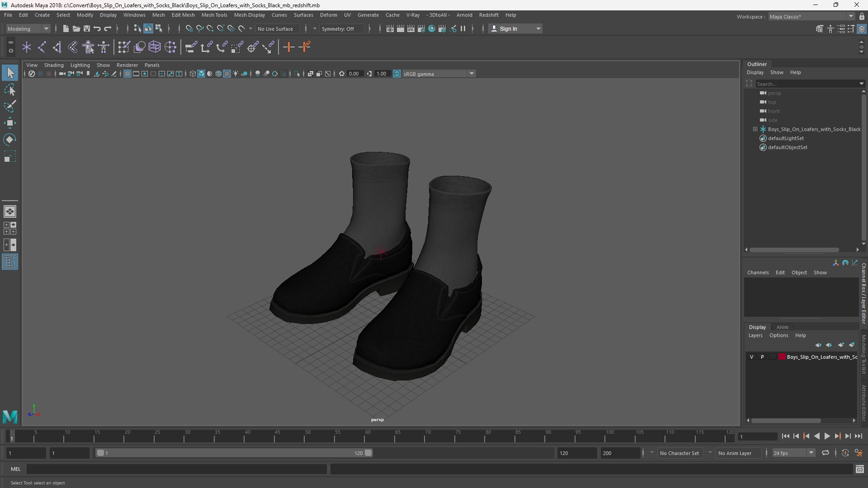The image size is (868, 488).
Task: Click the Animation preferences icon
Action: tap(859, 453)
